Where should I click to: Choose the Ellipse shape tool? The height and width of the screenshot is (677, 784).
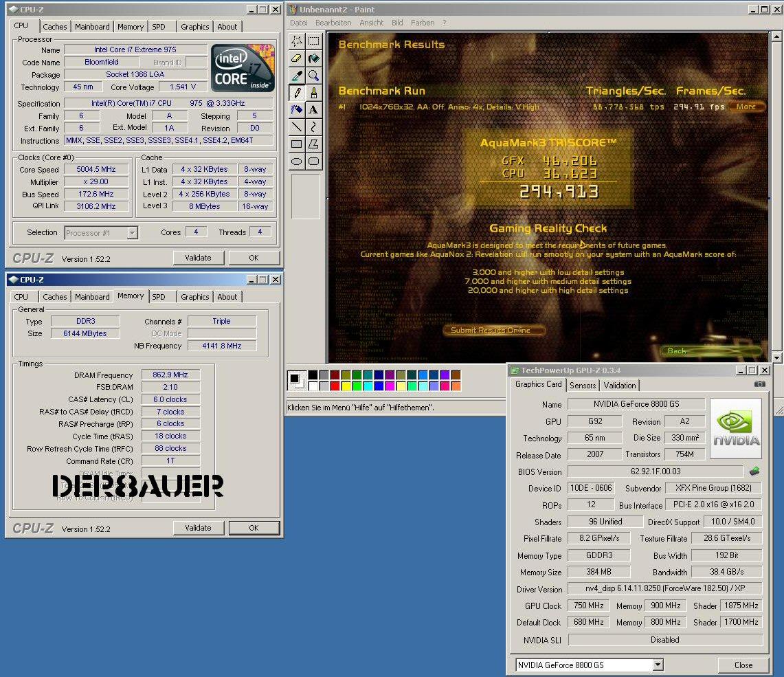click(x=297, y=161)
